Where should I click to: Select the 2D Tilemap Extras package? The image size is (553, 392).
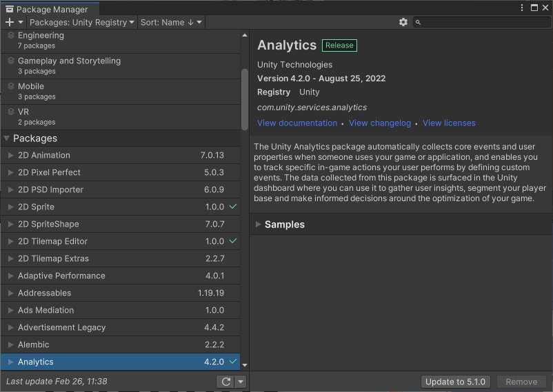point(120,259)
